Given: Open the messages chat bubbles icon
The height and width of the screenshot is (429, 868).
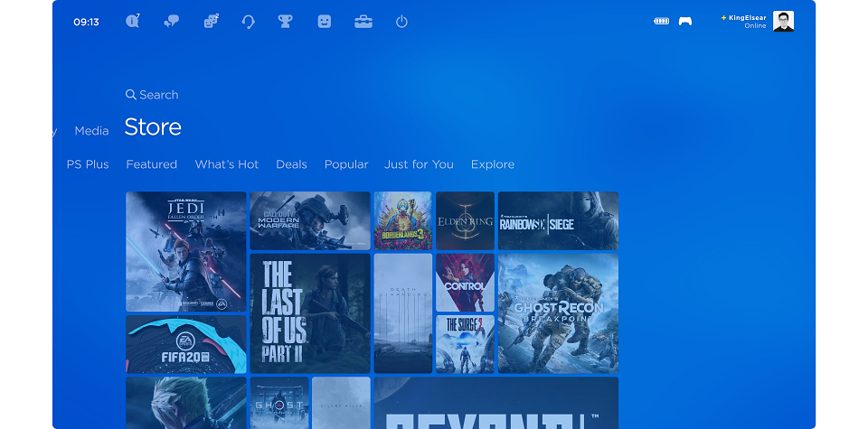Looking at the screenshot, I should pyautogui.click(x=172, y=22).
